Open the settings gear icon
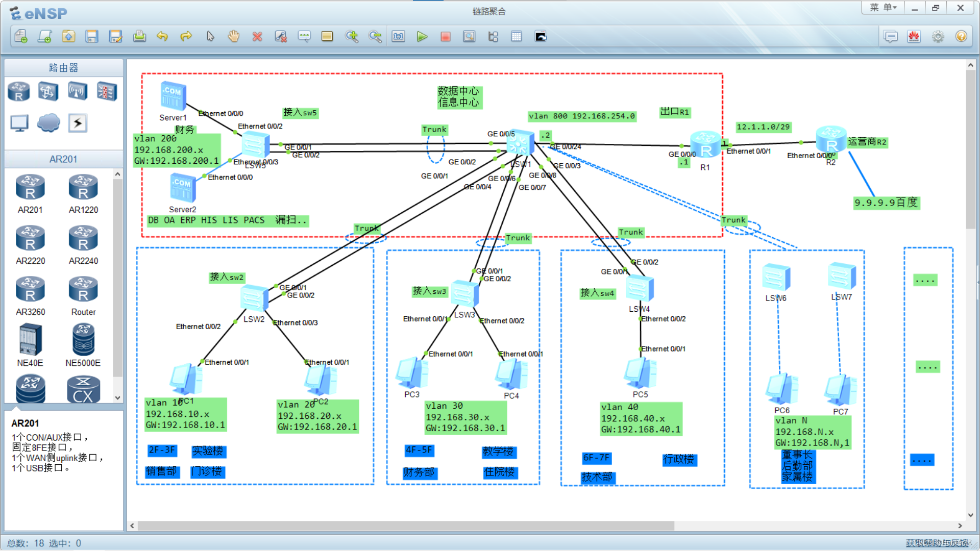This screenshot has width=980, height=551. [x=938, y=36]
